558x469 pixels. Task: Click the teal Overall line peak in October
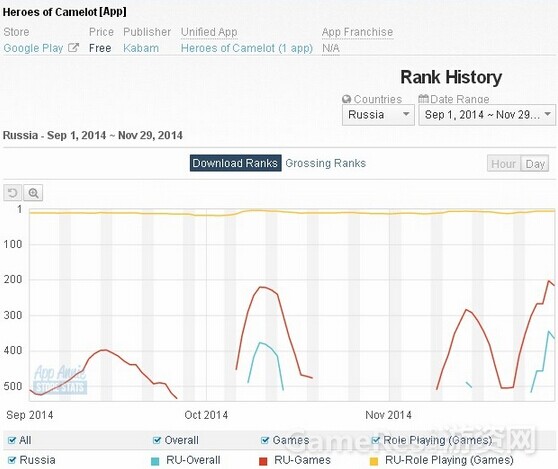pyautogui.click(x=260, y=343)
